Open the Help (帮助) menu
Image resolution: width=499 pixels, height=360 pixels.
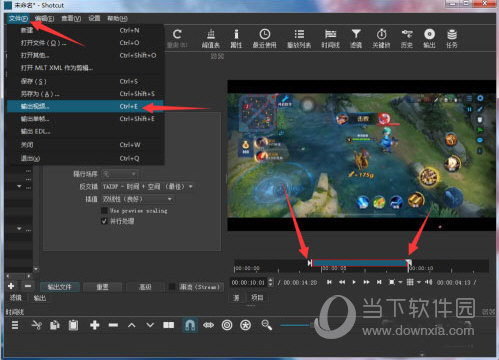(x=117, y=18)
